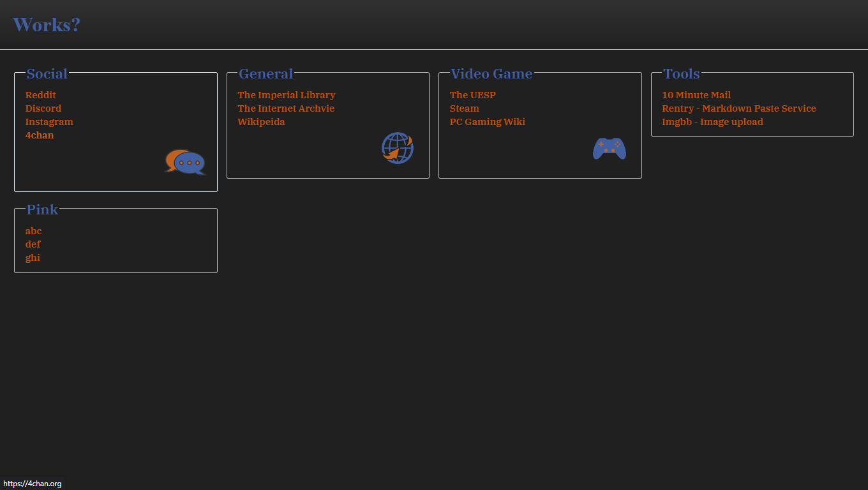Go to Instagram
This screenshot has height=490, width=868.
click(49, 122)
